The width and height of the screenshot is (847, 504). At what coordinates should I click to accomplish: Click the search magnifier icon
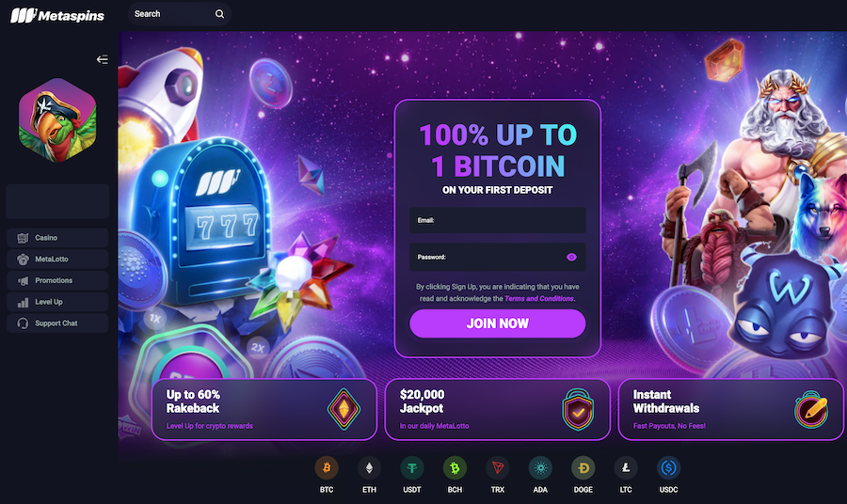[219, 14]
